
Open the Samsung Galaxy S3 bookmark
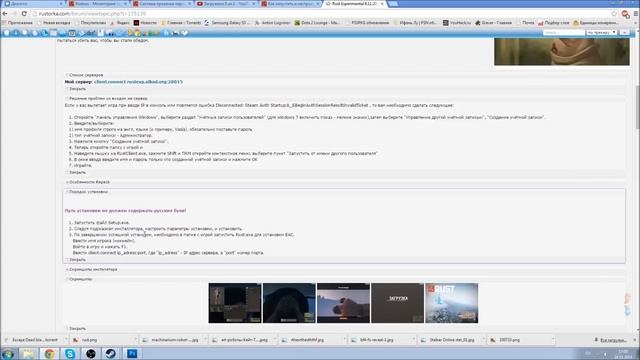pos(227,23)
